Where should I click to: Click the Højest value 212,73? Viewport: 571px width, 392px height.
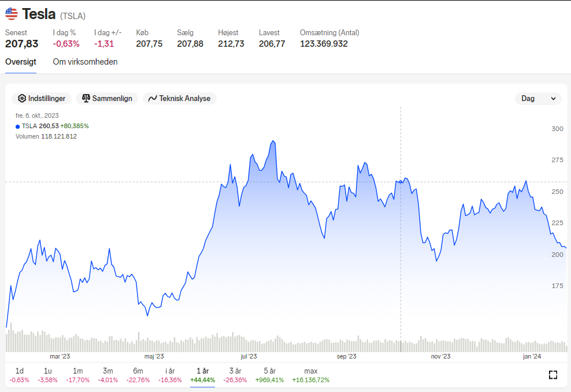[231, 44]
